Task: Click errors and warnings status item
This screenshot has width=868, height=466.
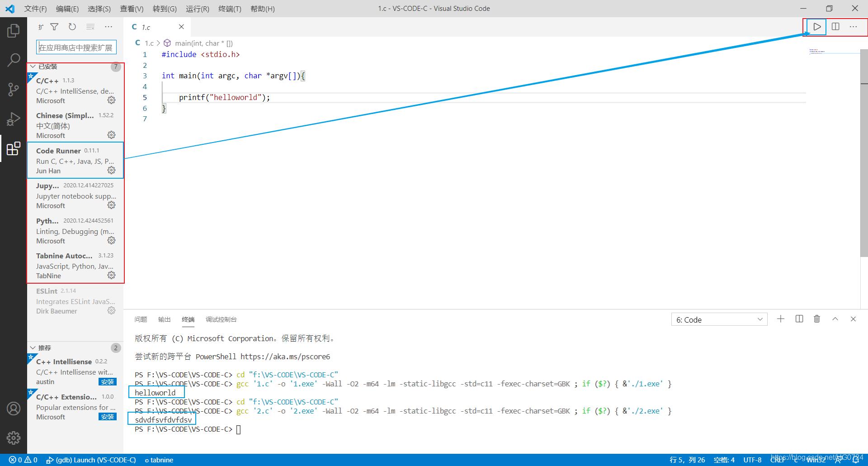Action: (23, 460)
